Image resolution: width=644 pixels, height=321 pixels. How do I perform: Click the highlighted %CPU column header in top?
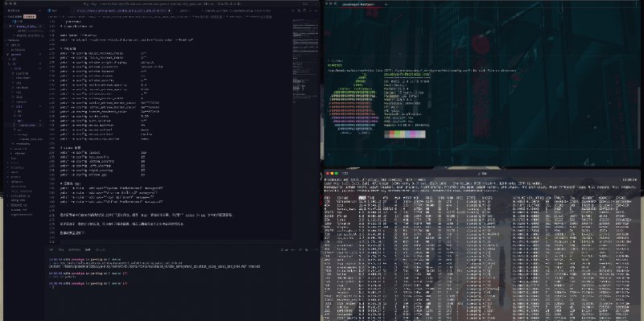click(361, 197)
